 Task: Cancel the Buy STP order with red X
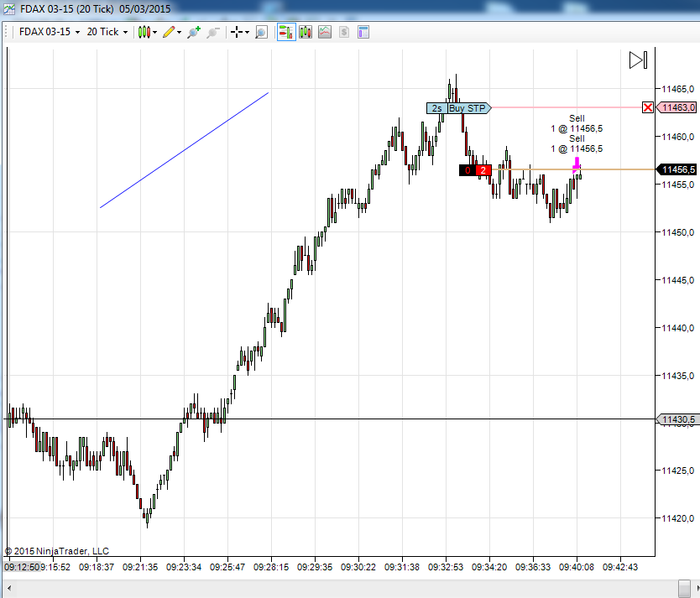[648, 107]
